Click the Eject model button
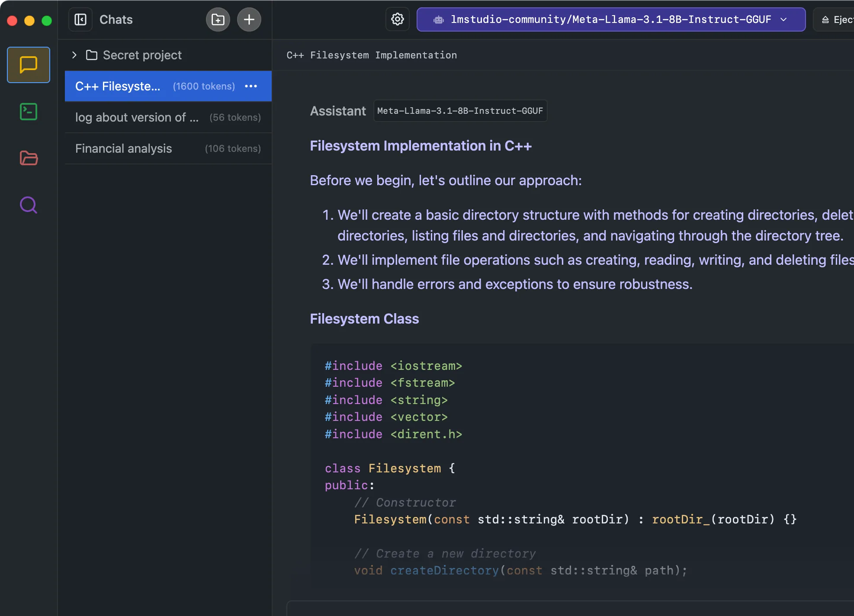Viewport: 854px width, 616px height. pos(837,19)
